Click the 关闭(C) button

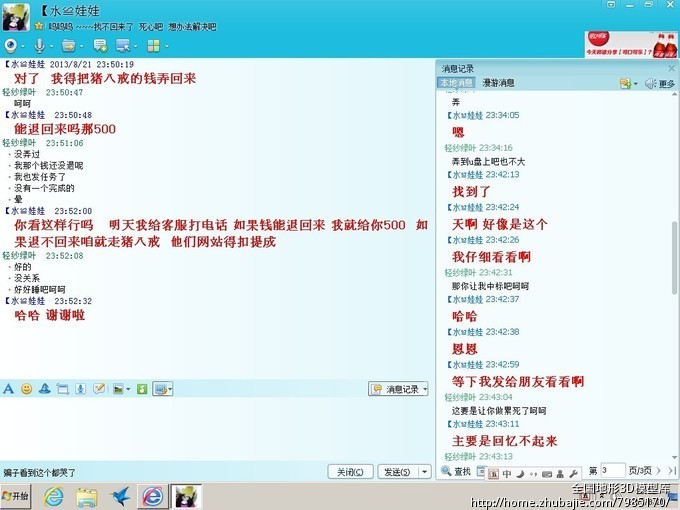[350, 471]
